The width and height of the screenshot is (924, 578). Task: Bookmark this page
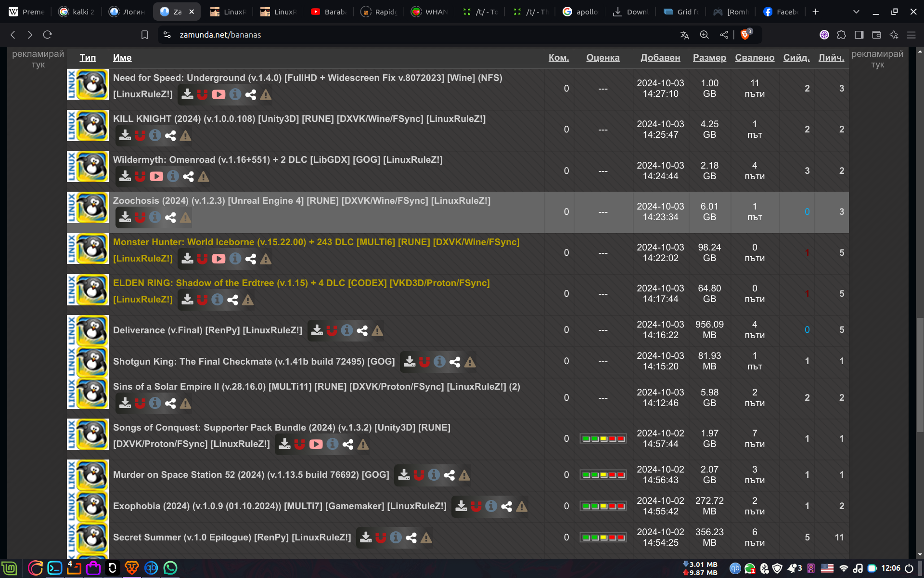coord(144,35)
